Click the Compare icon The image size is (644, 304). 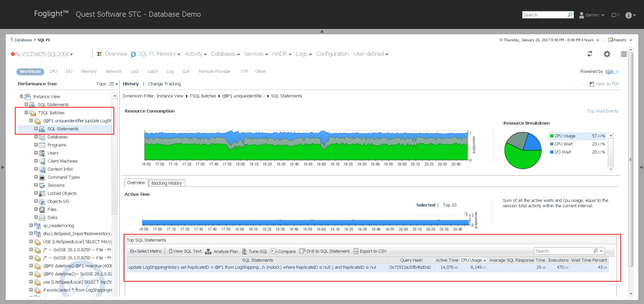coord(274,251)
